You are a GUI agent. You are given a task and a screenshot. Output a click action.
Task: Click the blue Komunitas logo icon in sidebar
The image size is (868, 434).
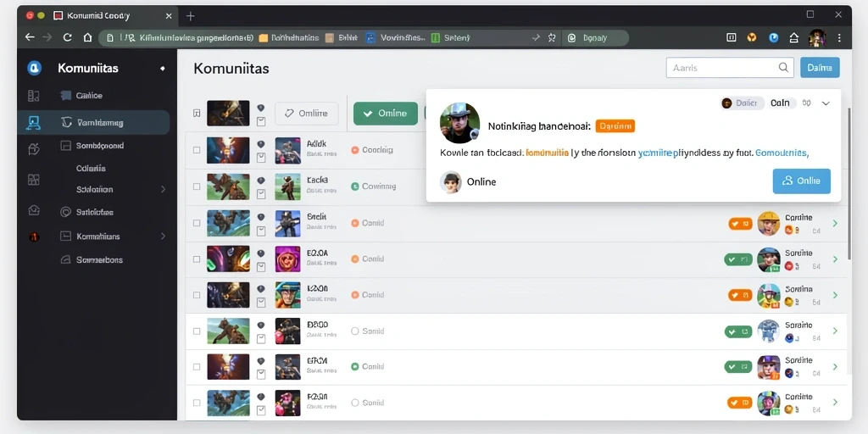[34, 68]
